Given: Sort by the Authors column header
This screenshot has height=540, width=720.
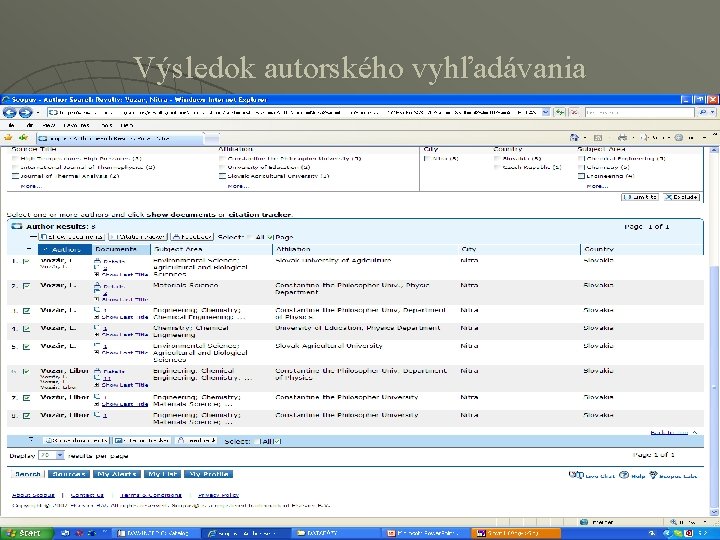Looking at the screenshot, I should (x=65, y=249).
